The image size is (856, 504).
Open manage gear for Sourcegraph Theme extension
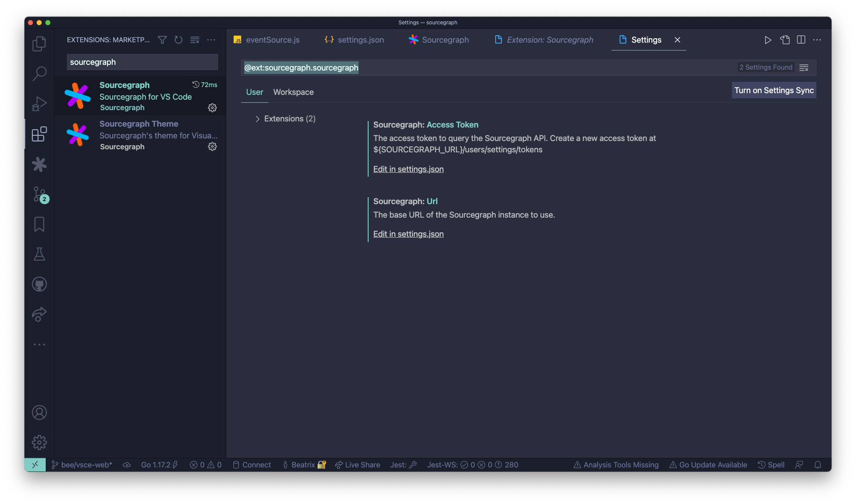point(212,147)
